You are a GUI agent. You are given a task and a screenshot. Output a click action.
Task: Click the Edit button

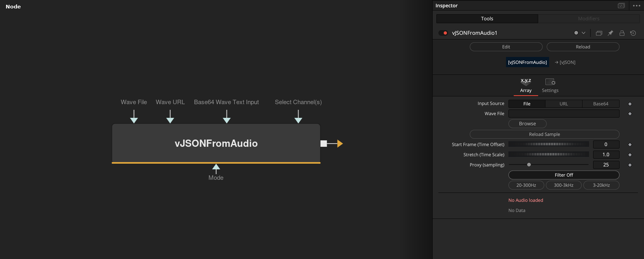pos(506,47)
